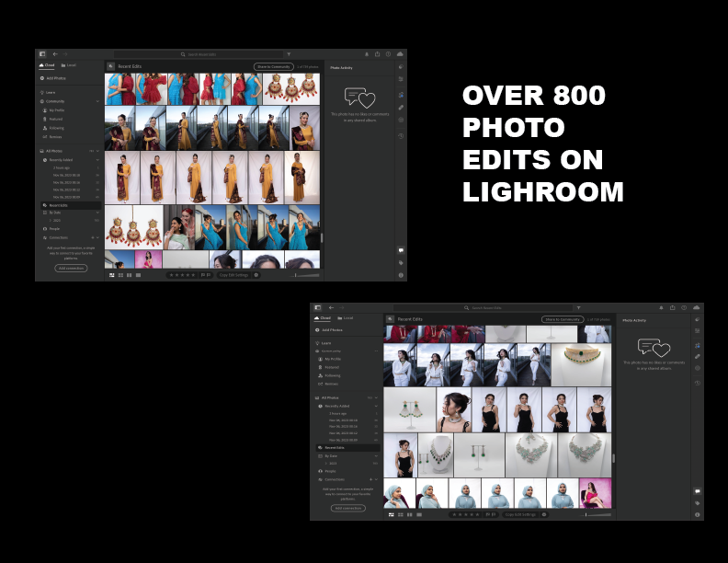Screen dimensions: 728x563
Task: Click Copy Edit Settings in upper window
Action: (234, 275)
